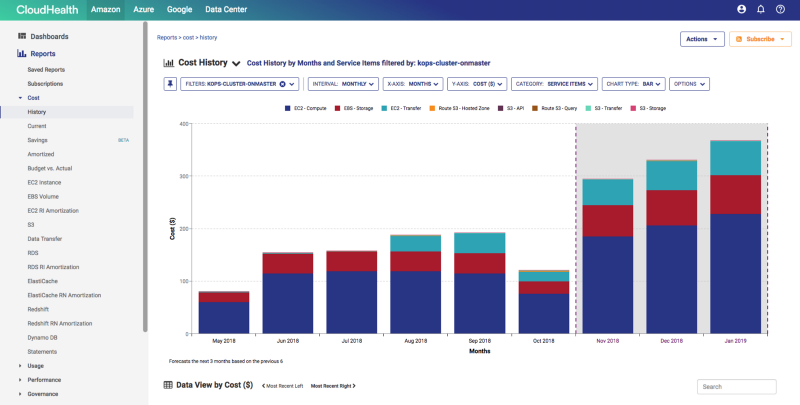
Task: Toggle EBS - Storage legend swatch
Action: point(337,109)
